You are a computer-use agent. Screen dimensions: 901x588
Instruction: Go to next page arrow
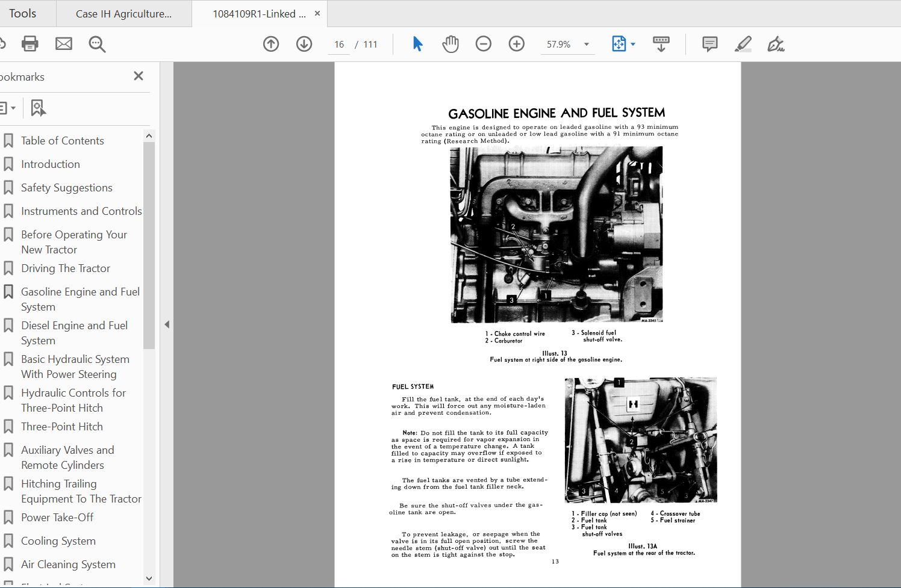[x=304, y=44]
